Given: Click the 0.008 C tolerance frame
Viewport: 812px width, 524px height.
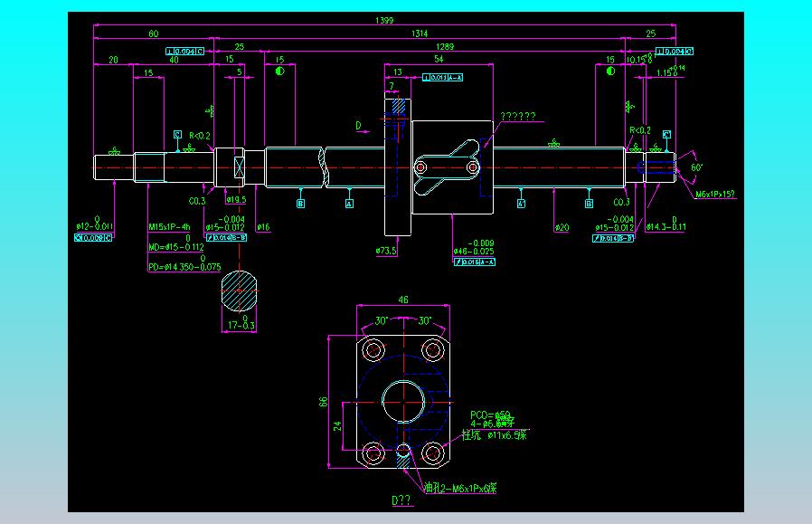Looking at the screenshot, I should pos(93,237).
